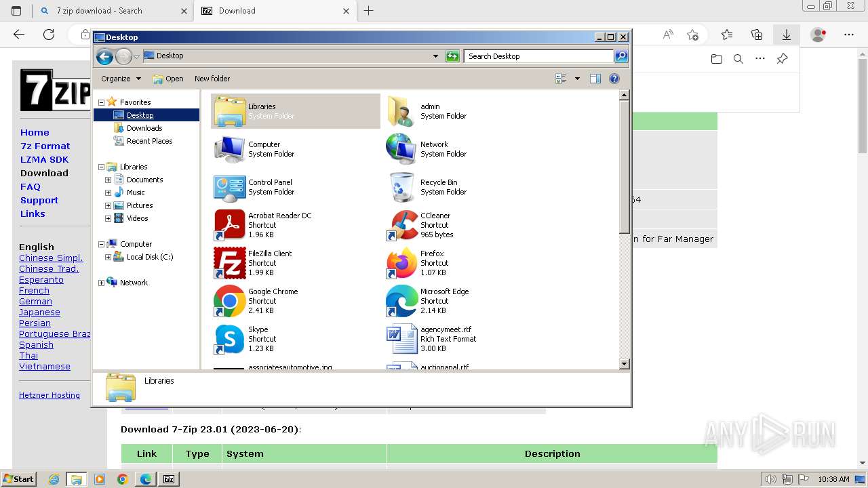
Task: Select the Firefox shortcut icon
Action: tap(401, 263)
